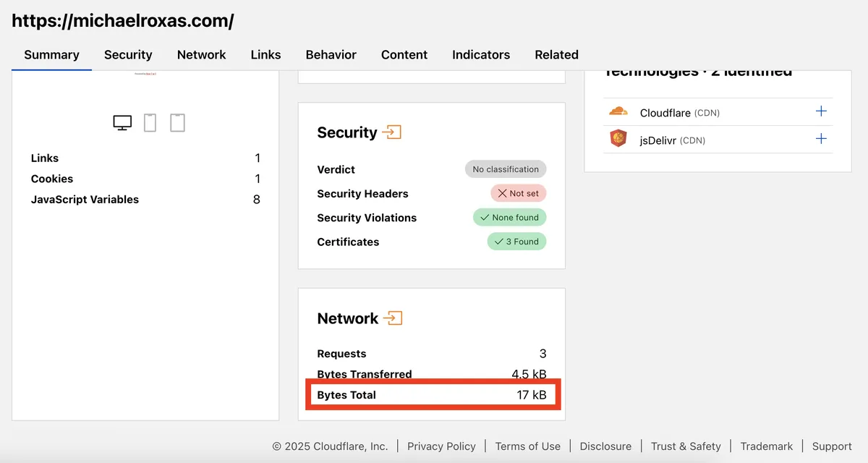Expand the Cloudflare technology entry

(821, 111)
